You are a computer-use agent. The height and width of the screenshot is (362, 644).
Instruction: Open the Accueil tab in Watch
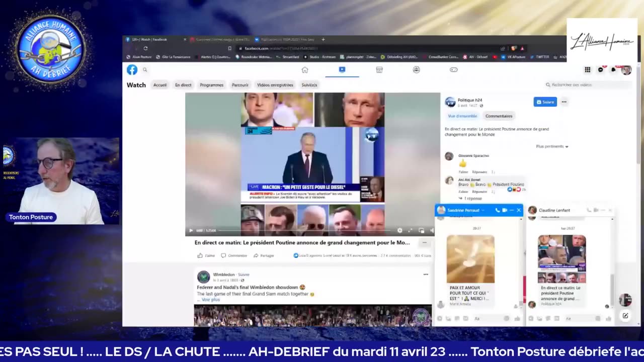pos(160,85)
